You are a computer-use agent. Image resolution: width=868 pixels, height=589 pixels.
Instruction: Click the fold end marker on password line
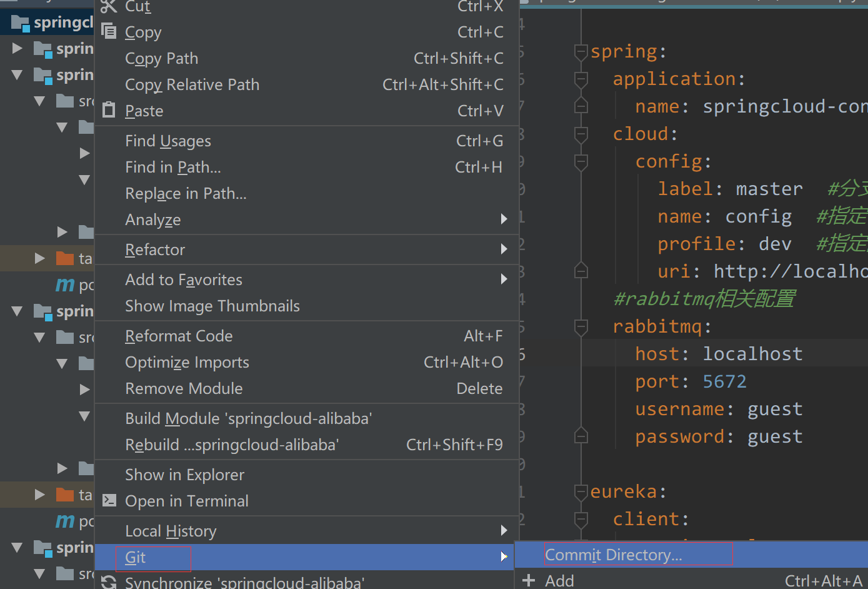point(581,436)
